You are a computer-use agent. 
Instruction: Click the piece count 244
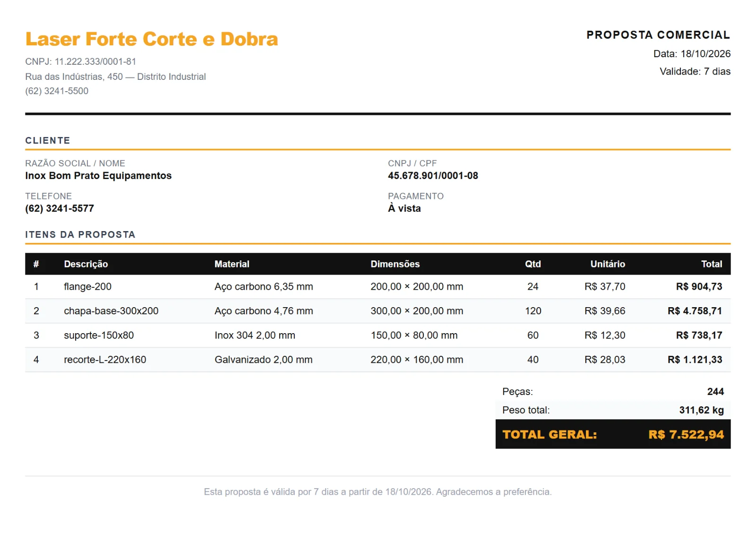[x=715, y=391]
